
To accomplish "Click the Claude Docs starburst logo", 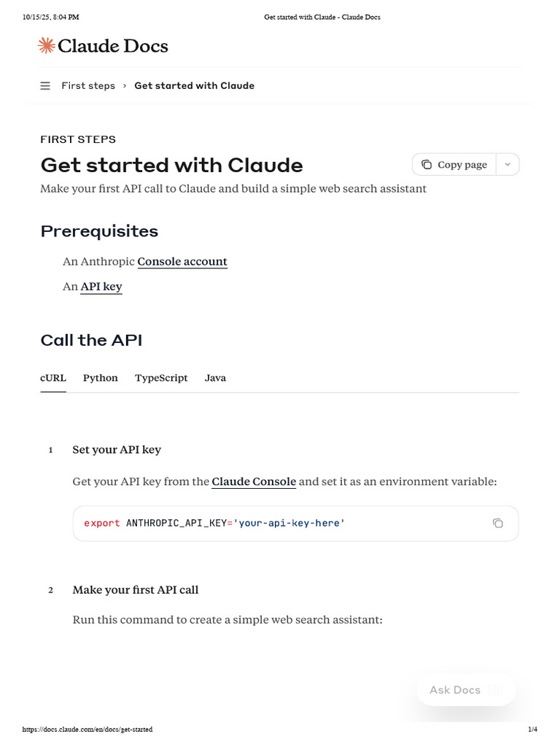I will tap(46, 46).
